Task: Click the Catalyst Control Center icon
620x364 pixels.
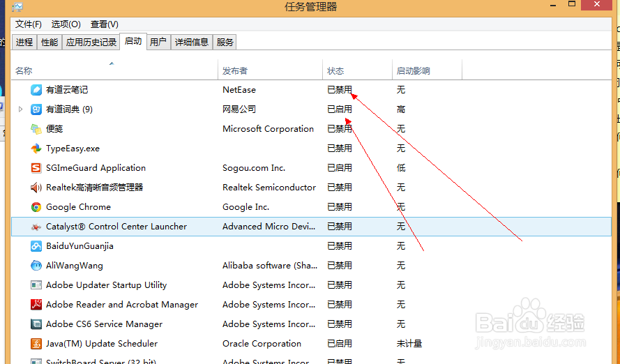Action: point(36,227)
